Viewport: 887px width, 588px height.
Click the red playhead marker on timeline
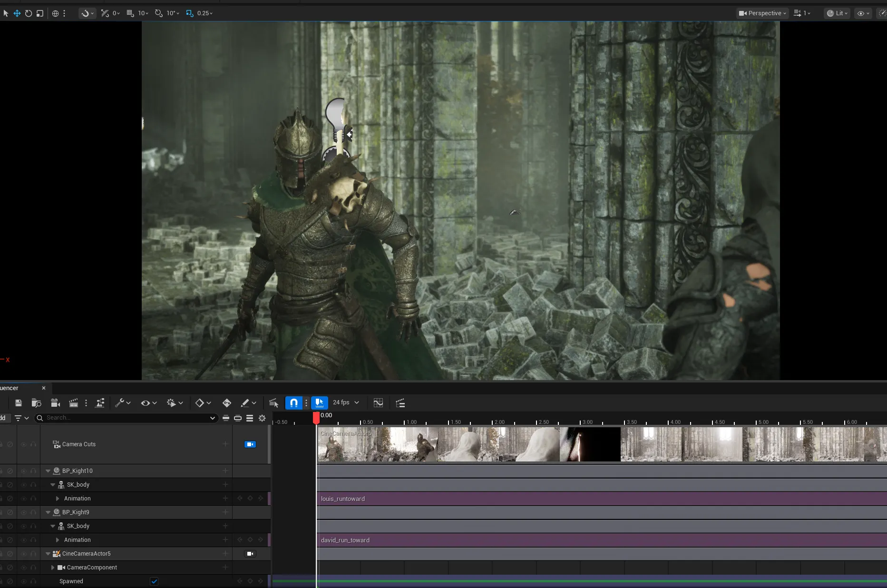click(x=316, y=417)
